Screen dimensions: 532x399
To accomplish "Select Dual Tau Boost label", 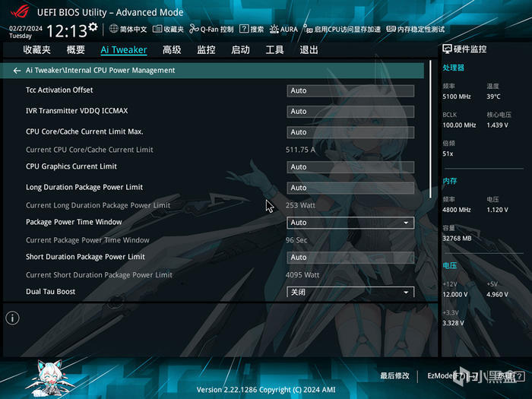I will (x=51, y=291).
